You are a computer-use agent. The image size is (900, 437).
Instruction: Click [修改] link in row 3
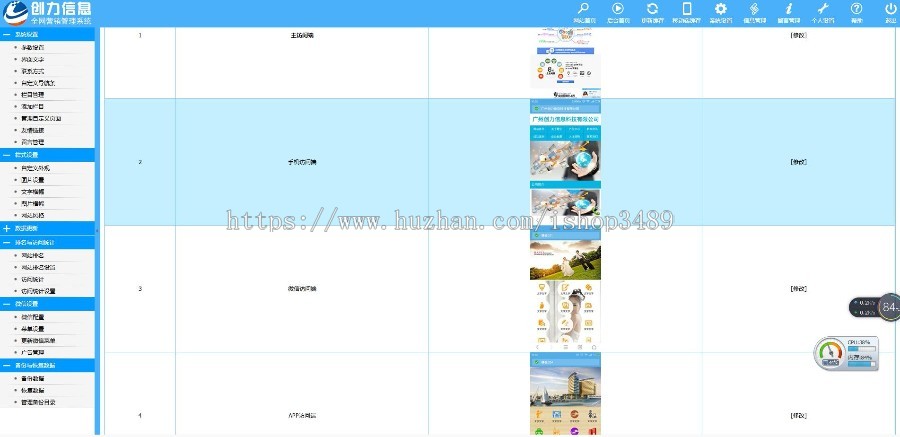point(798,289)
